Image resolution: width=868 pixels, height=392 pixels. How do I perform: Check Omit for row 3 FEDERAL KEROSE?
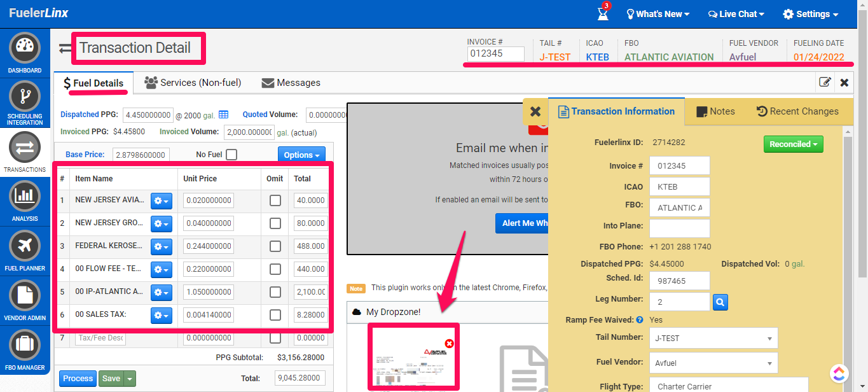pyautogui.click(x=275, y=246)
